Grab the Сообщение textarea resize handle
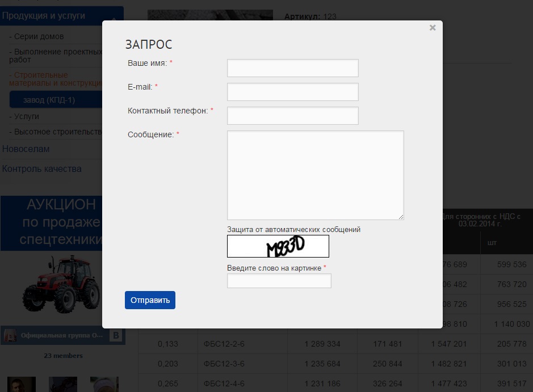The width and height of the screenshot is (533, 392). click(401, 217)
